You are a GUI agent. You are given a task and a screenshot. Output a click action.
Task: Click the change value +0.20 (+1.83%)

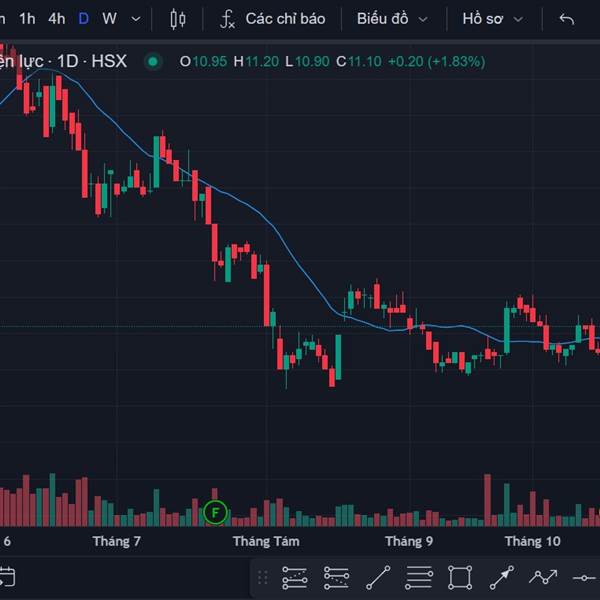pyautogui.click(x=437, y=62)
